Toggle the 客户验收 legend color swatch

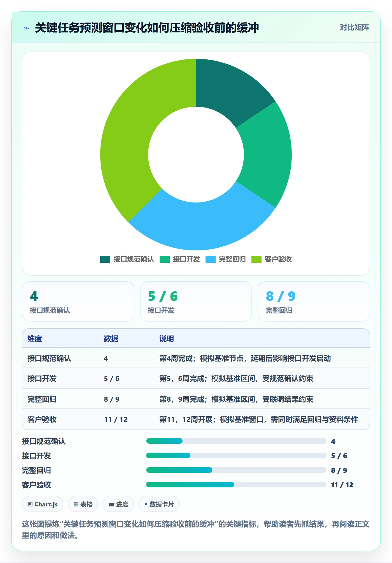tap(256, 259)
